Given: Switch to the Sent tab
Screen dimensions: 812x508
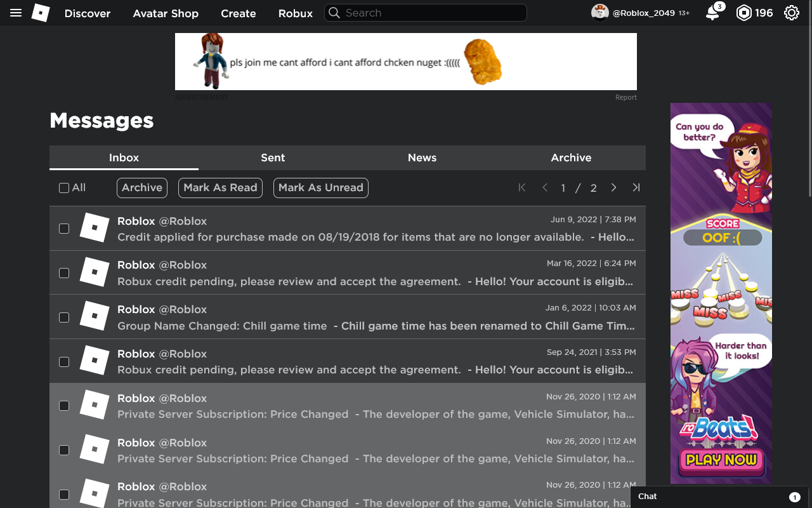Looking at the screenshot, I should point(273,157).
